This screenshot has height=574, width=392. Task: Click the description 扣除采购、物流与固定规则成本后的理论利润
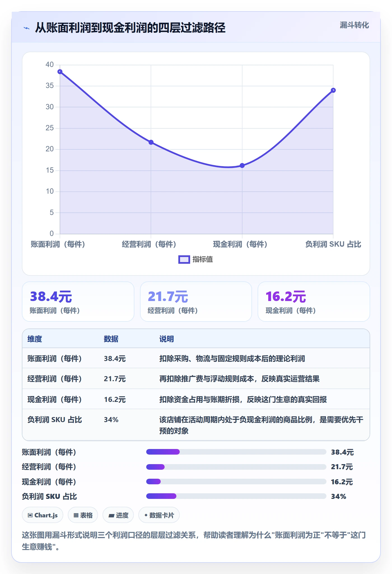coord(232,358)
